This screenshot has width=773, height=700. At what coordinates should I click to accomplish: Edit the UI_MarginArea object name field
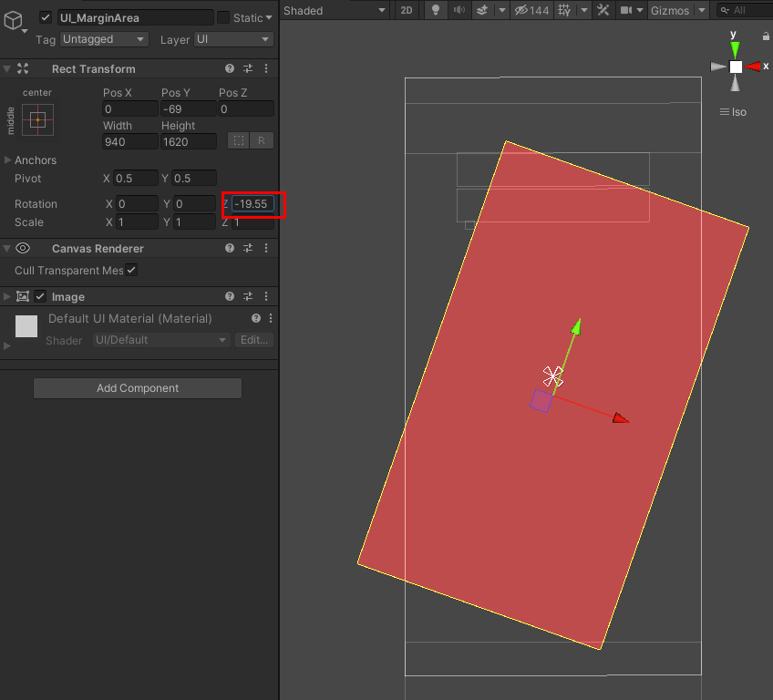tap(135, 17)
